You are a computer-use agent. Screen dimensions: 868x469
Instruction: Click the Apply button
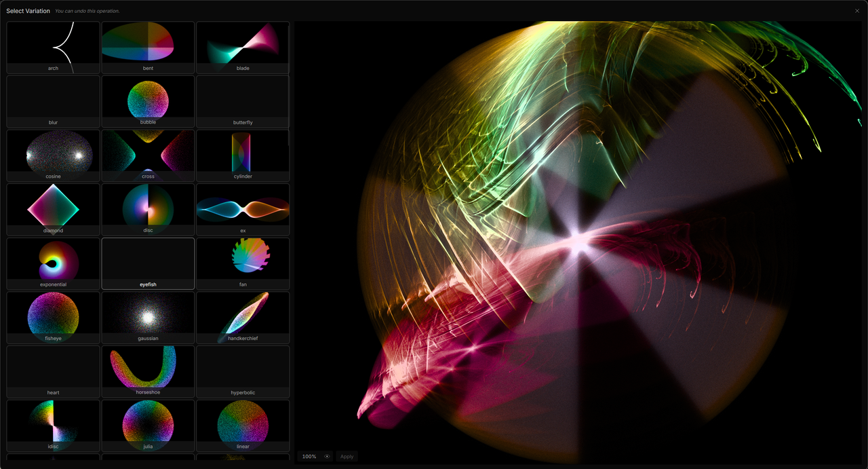(347, 457)
